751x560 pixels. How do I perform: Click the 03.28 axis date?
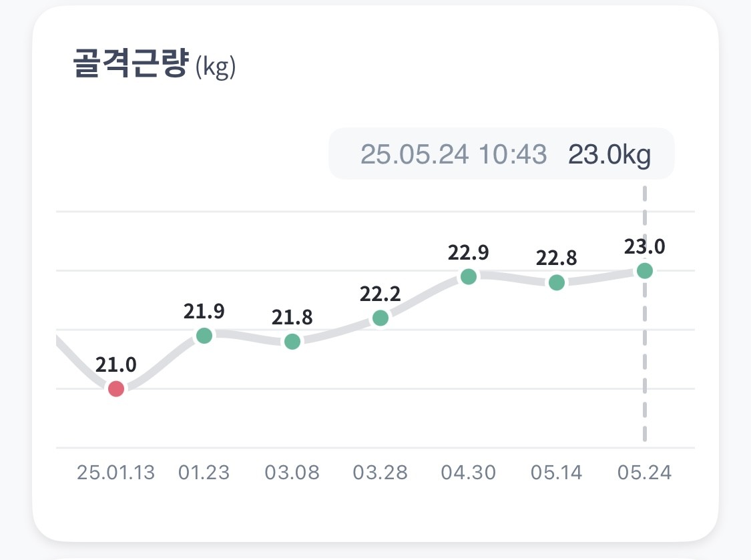pos(380,473)
